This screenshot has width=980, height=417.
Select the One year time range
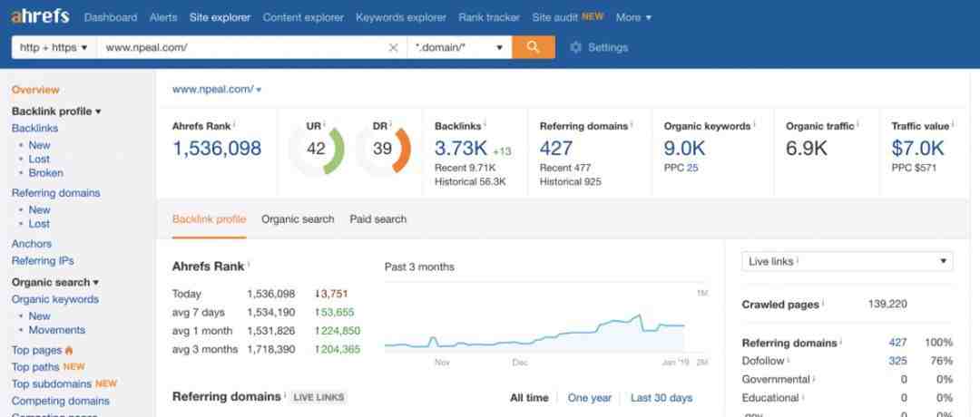pyautogui.click(x=590, y=398)
